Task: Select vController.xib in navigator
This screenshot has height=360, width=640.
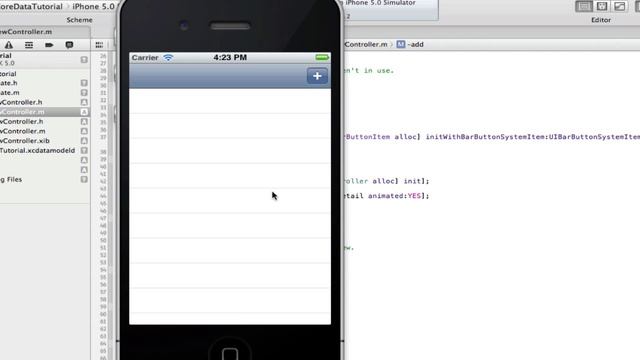Action: click(25, 141)
